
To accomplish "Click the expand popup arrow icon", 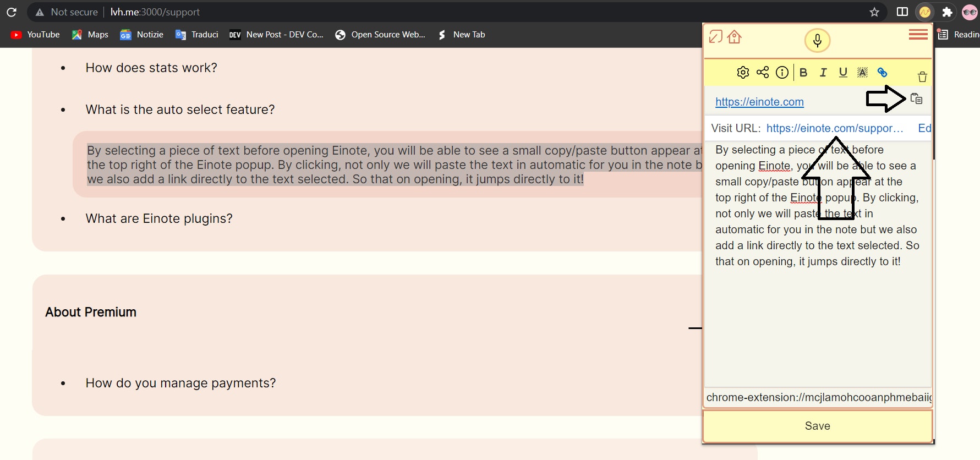I will pos(715,37).
